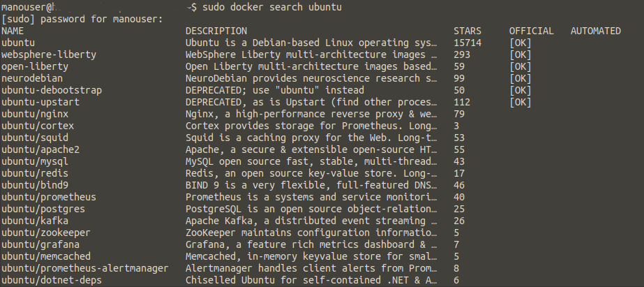
Task: Select the 'ubuntu/cortex' image name
Action: [38, 126]
